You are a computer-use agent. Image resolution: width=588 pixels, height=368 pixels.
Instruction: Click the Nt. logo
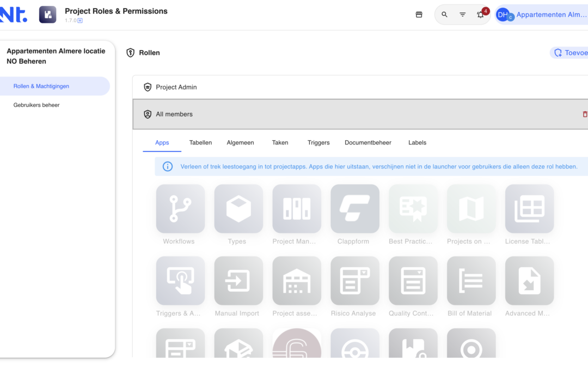pyautogui.click(x=14, y=15)
